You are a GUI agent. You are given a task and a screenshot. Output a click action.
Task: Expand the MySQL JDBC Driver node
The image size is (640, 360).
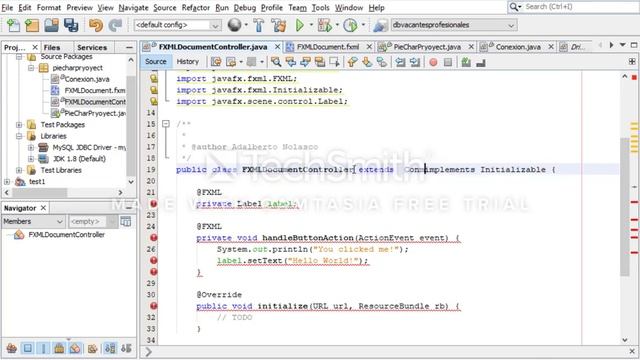click(31, 147)
